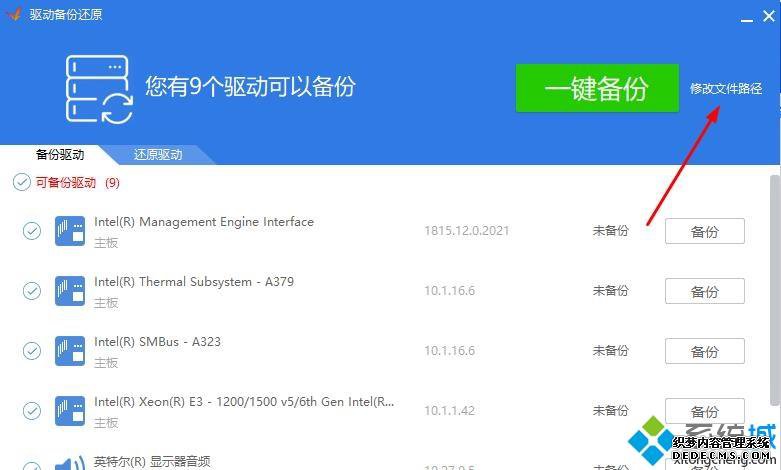Click 备份 button for Thermal Subsystem A379
The width and height of the screenshot is (781, 470).
click(705, 291)
